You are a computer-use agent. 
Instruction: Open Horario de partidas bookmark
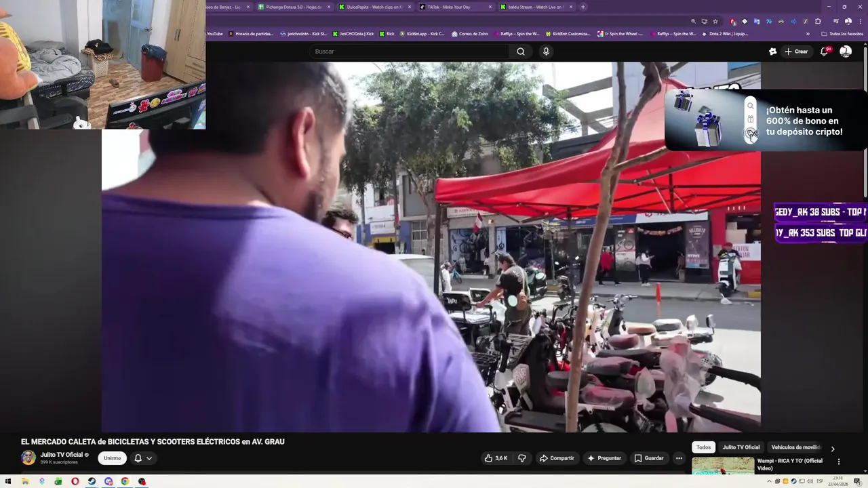point(252,33)
